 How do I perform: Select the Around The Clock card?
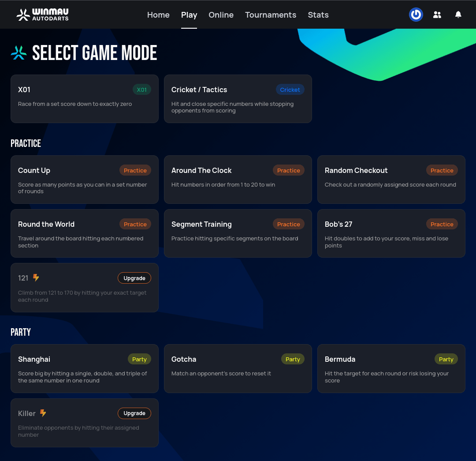coord(238,180)
